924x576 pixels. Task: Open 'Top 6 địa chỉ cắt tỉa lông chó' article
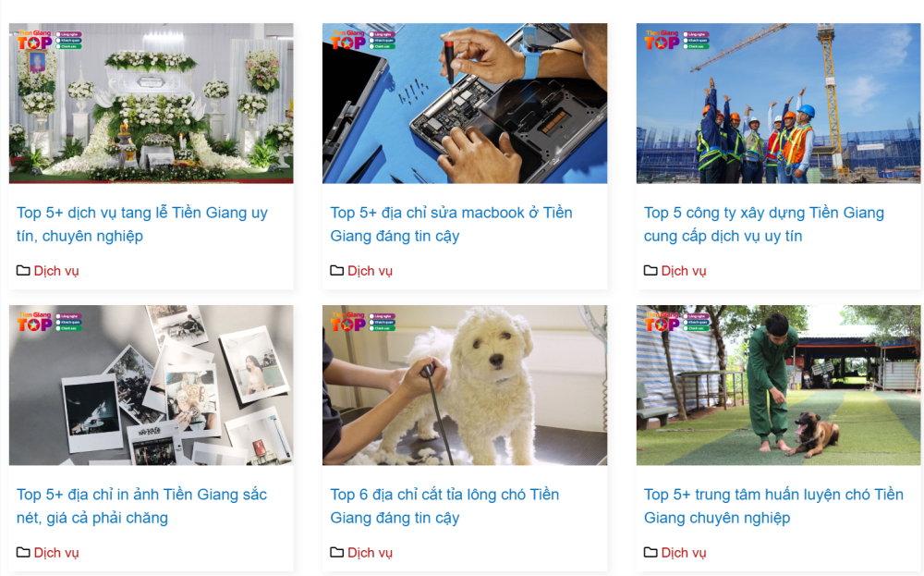[444, 506]
